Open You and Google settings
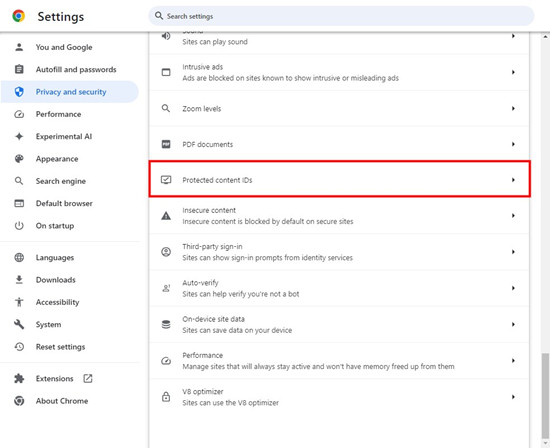Image resolution: width=550 pixels, height=448 pixels. (69, 47)
